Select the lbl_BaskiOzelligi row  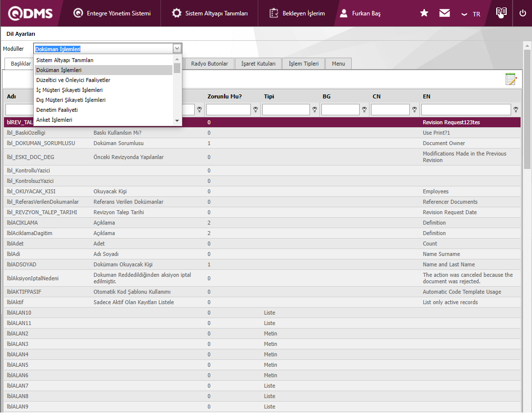click(x=262, y=133)
